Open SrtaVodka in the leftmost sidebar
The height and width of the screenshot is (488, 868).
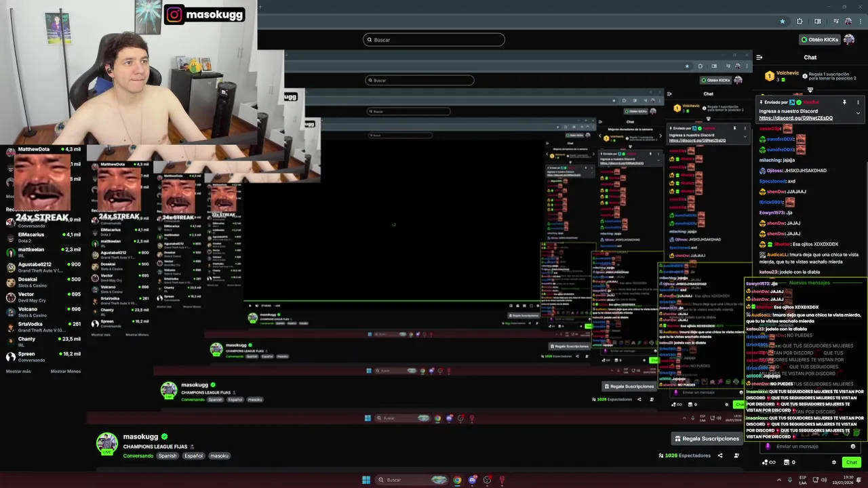[44, 327]
